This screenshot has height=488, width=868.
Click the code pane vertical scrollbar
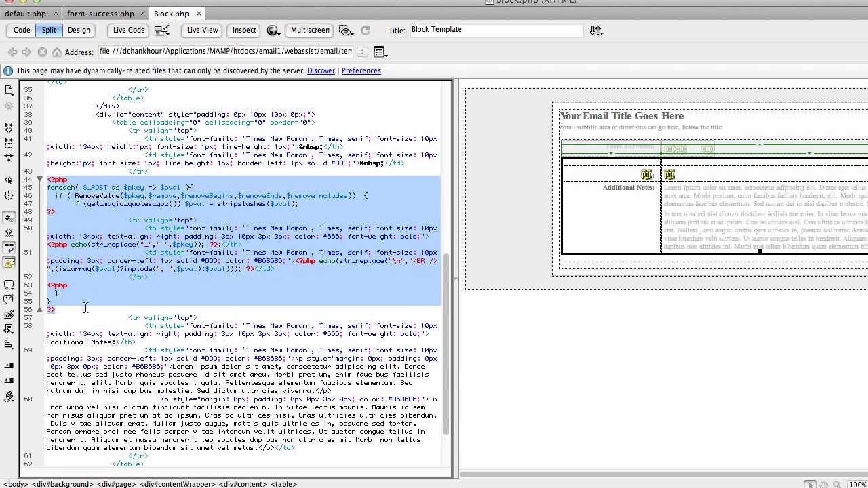pyautogui.click(x=446, y=346)
